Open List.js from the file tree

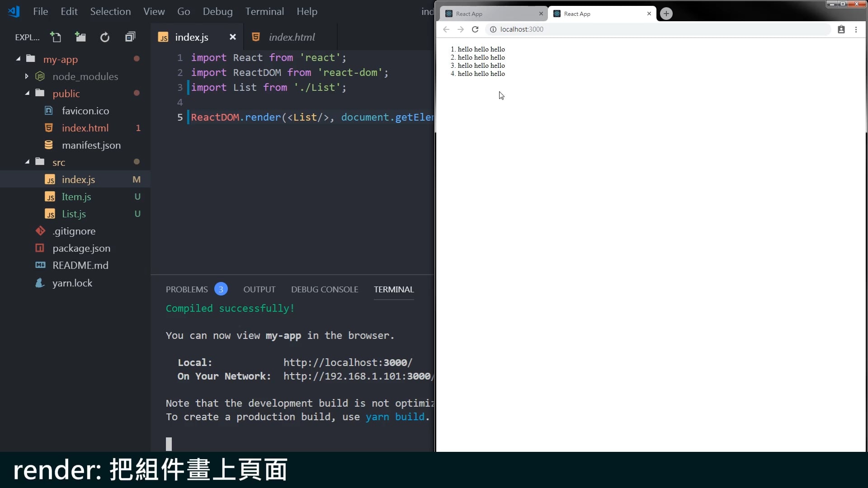[x=74, y=214]
